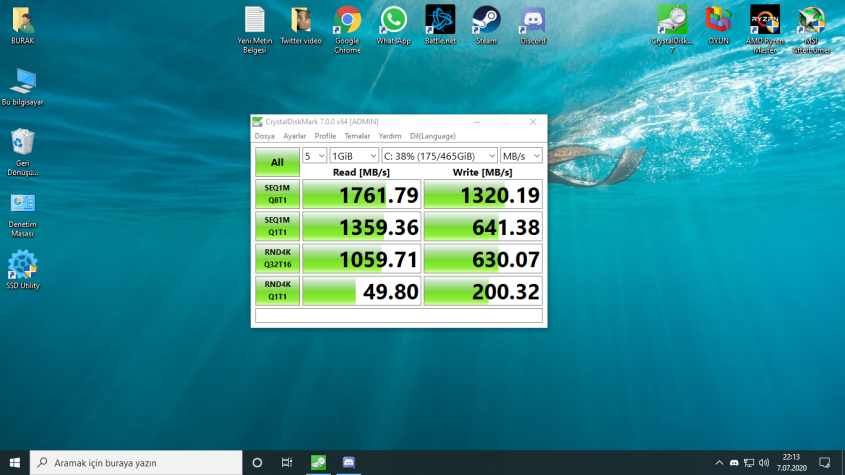Open the Temalar menu
The height and width of the screenshot is (475, 845).
(357, 136)
